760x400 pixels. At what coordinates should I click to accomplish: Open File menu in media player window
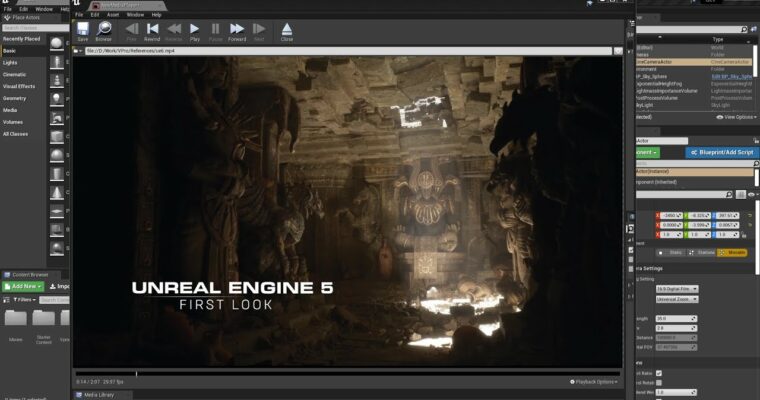(x=79, y=15)
